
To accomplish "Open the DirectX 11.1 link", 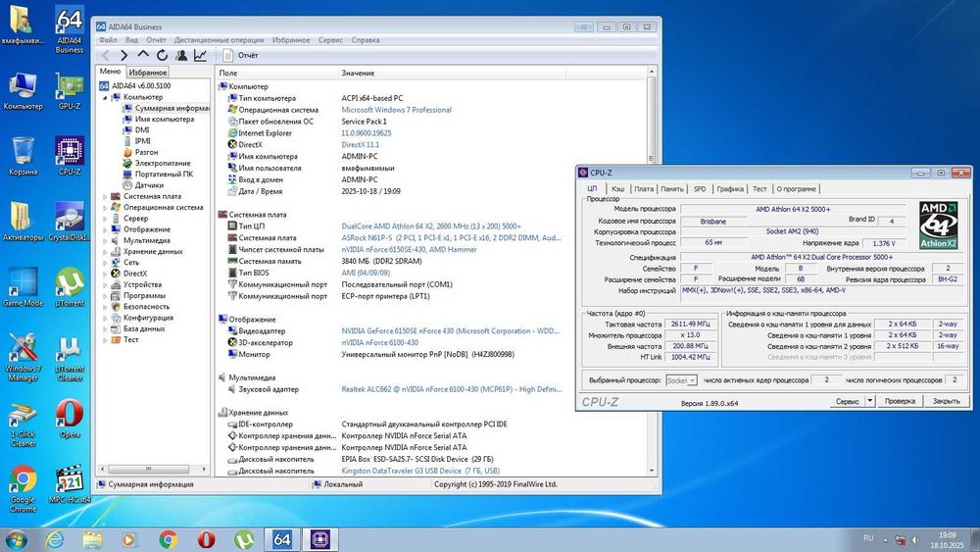I will coord(360,145).
